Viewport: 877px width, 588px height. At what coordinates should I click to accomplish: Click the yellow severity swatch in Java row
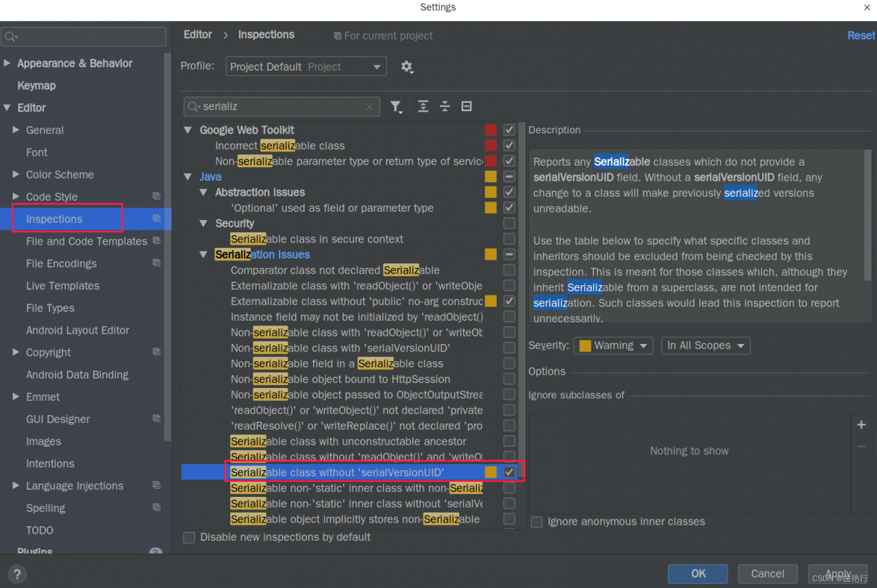pos(491,177)
